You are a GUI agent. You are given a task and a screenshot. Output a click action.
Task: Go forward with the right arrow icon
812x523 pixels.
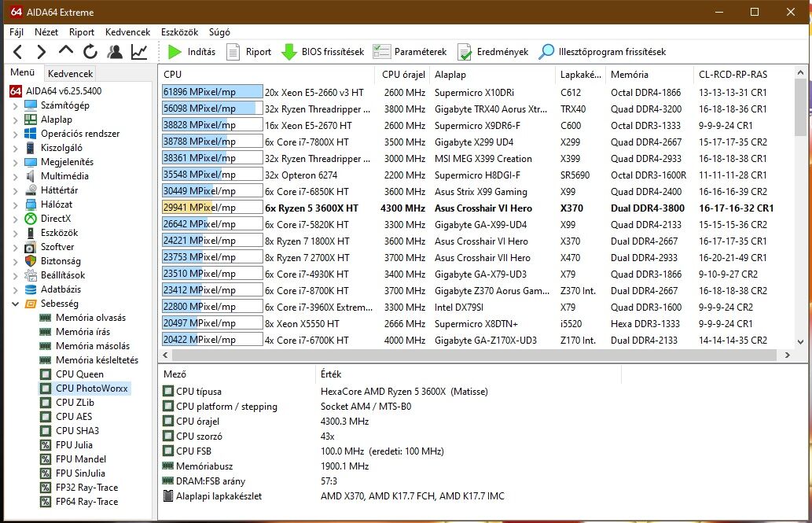pyautogui.click(x=42, y=52)
